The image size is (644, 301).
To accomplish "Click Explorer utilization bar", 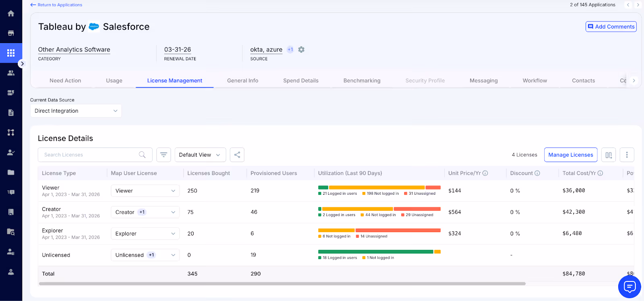I will coord(379,230).
